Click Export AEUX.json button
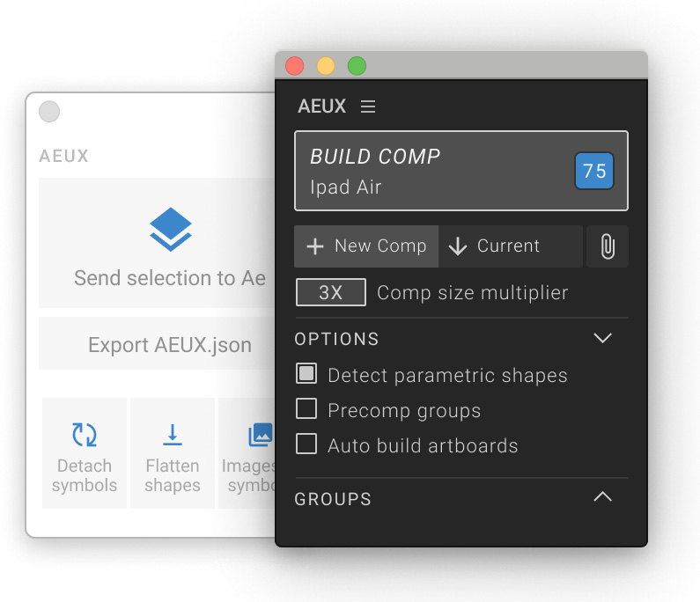 coord(157,343)
